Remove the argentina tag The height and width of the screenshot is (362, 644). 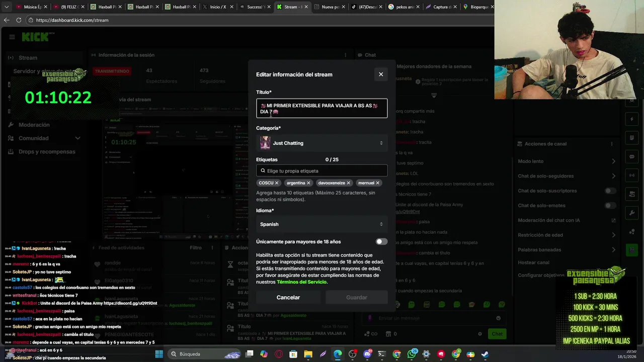tap(308, 183)
